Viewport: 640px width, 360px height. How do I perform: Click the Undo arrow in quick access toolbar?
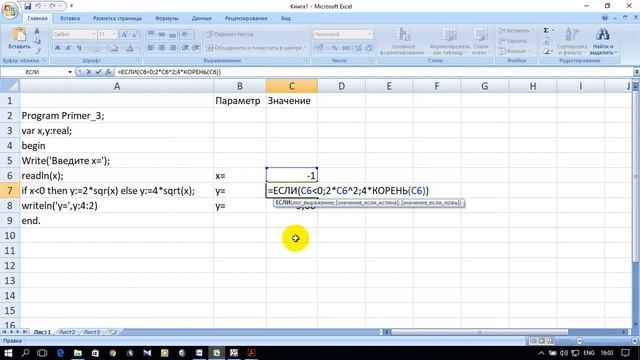click(38, 6)
